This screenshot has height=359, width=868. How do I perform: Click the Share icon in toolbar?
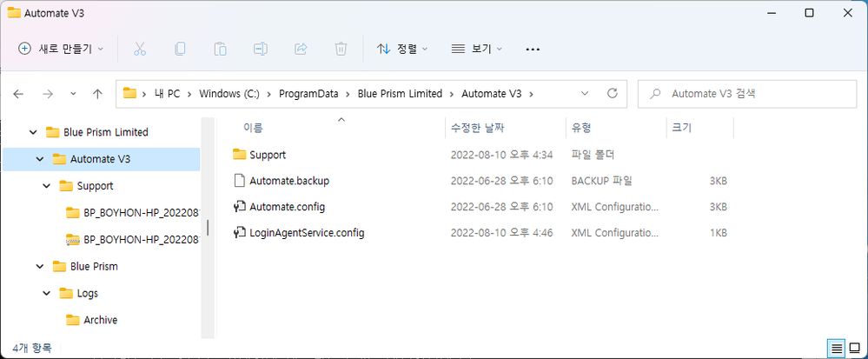click(301, 49)
